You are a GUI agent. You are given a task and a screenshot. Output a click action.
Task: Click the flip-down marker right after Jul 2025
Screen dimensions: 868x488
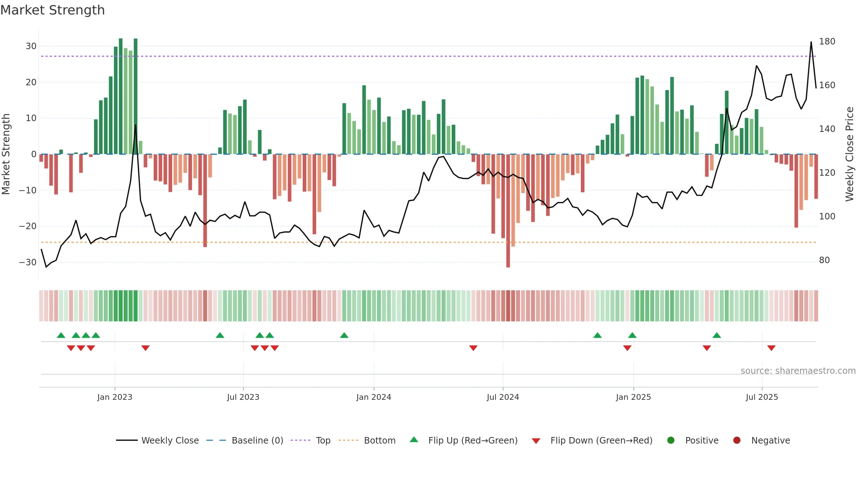(771, 348)
